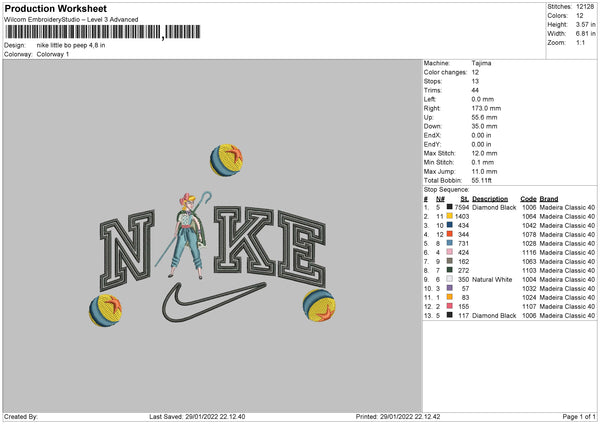Select the dark green swatch for code 1103
Image resolution: width=600 pixels, height=424 pixels.
click(x=450, y=270)
